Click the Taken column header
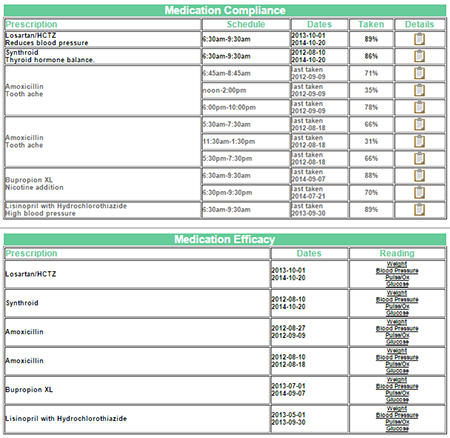 point(371,24)
